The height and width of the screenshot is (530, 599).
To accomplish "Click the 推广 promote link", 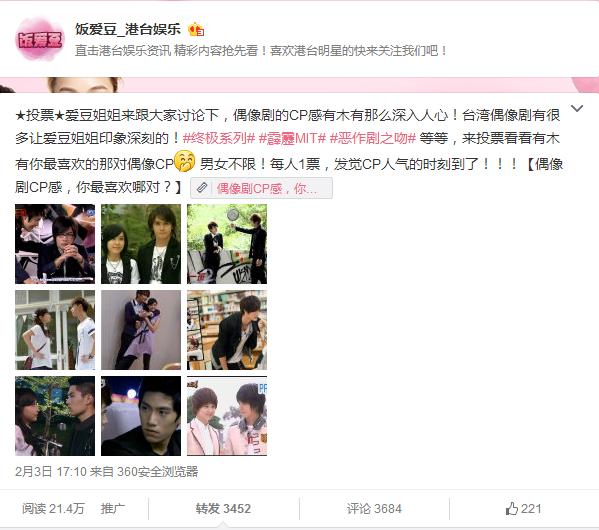I will point(112,509).
